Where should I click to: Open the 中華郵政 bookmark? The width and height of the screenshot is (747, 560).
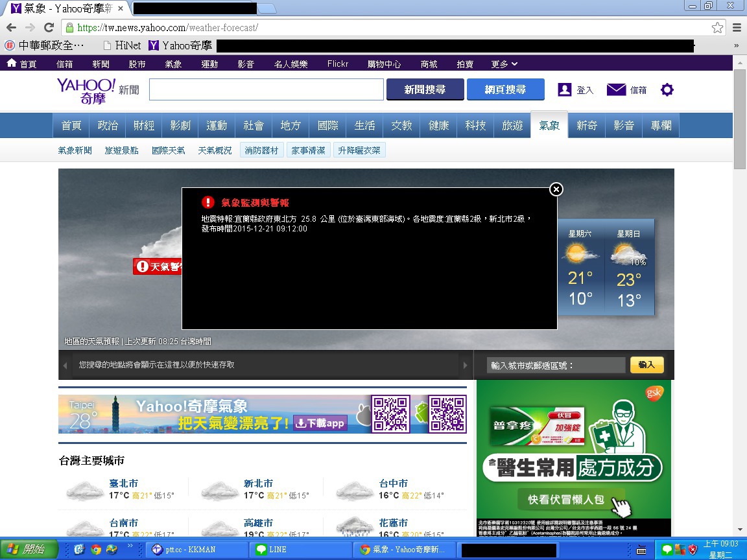45,46
